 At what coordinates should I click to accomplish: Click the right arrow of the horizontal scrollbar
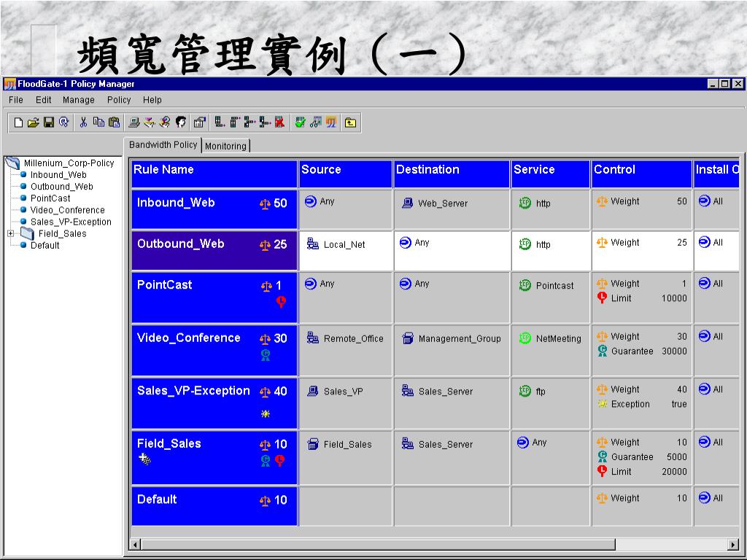(x=734, y=544)
